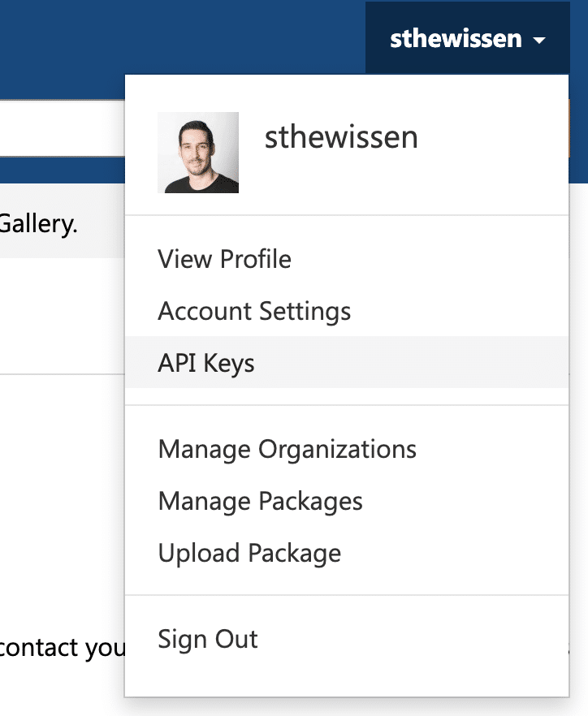Click the divider line above Manage Organizations
This screenshot has height=716, width=588.
tap(347, 405)
